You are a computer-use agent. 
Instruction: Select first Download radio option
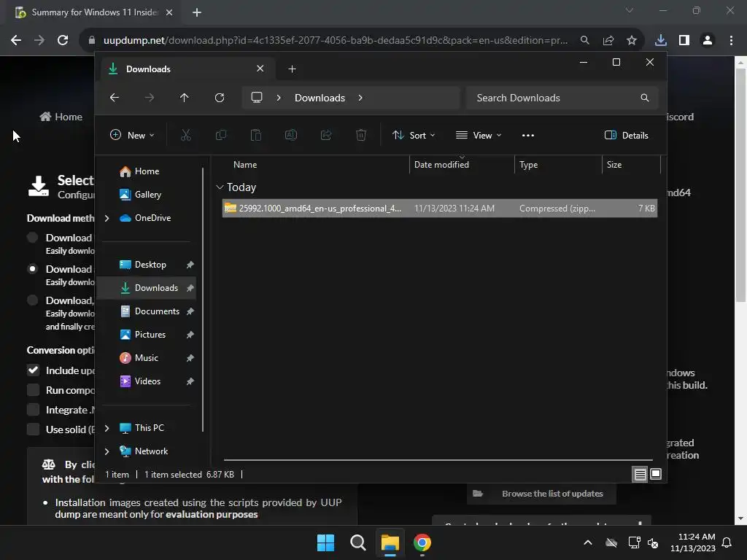(32, 238)
